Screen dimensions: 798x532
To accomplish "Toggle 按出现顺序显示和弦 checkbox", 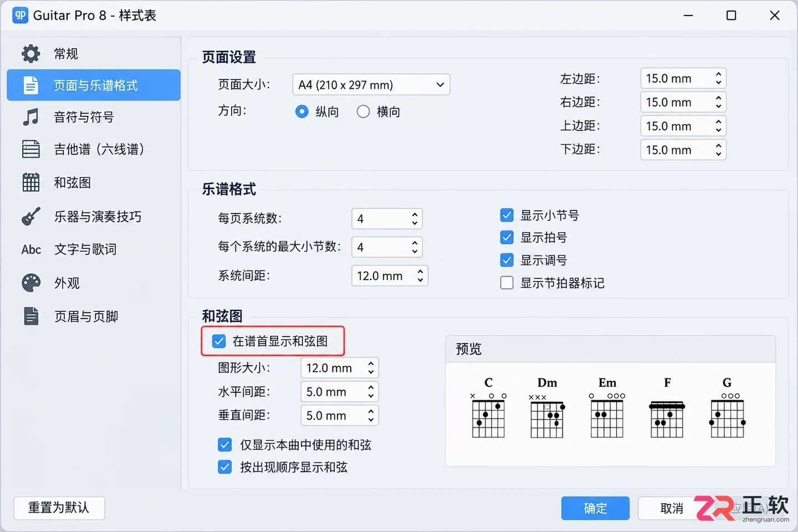I will [225, 467].
